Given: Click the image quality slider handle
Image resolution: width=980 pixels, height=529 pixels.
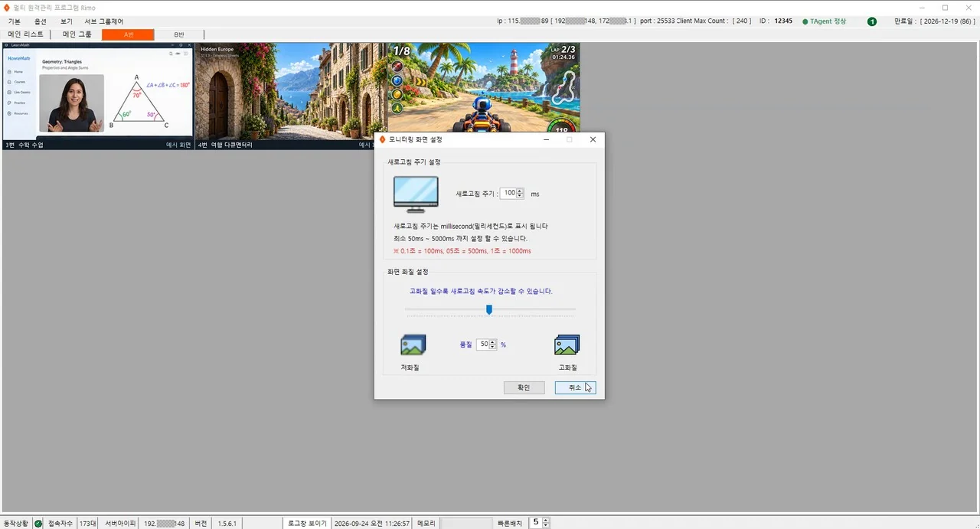Looking at the screenshot, I should [489, 309].
